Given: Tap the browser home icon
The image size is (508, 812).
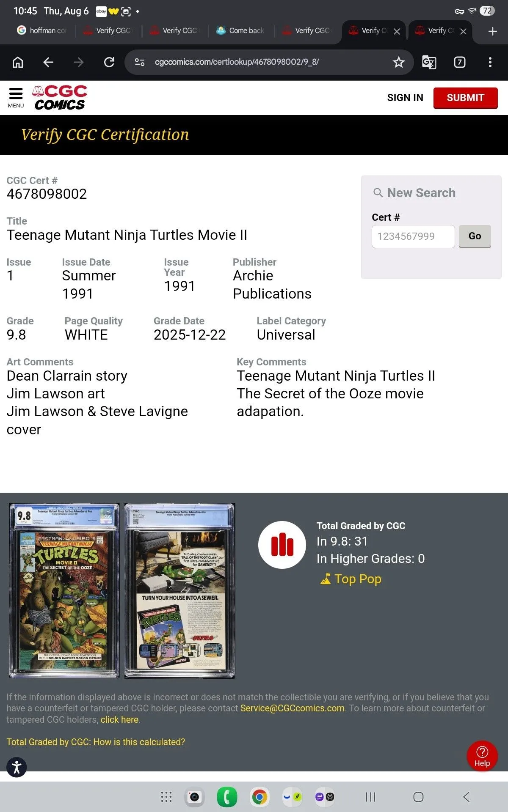Looking at the screenshot, I should (x=18, y=62).
